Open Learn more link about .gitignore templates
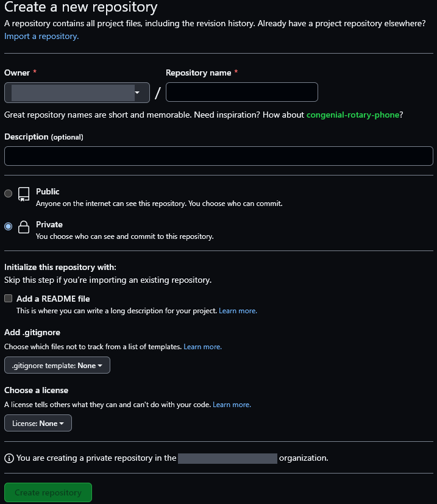 [202, 347]
